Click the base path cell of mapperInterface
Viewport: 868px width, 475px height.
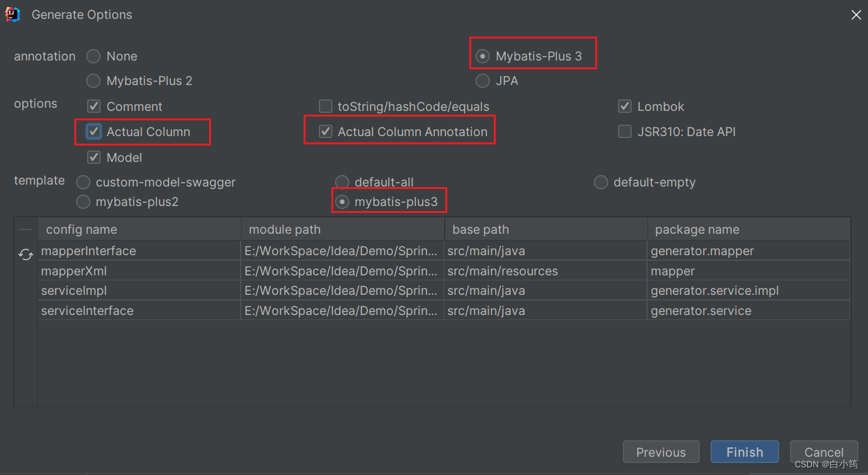click(545, 251)
